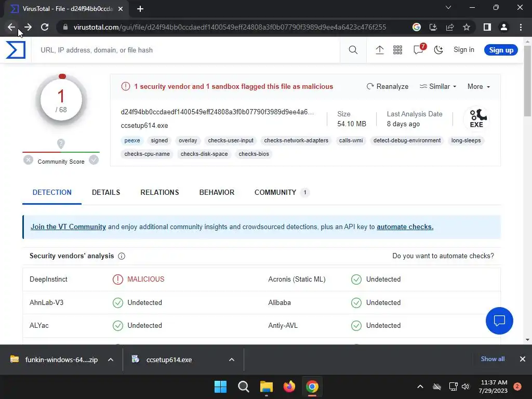Bookmark this page with the star icon
The image size is (532, 399).
coord(467,27)
